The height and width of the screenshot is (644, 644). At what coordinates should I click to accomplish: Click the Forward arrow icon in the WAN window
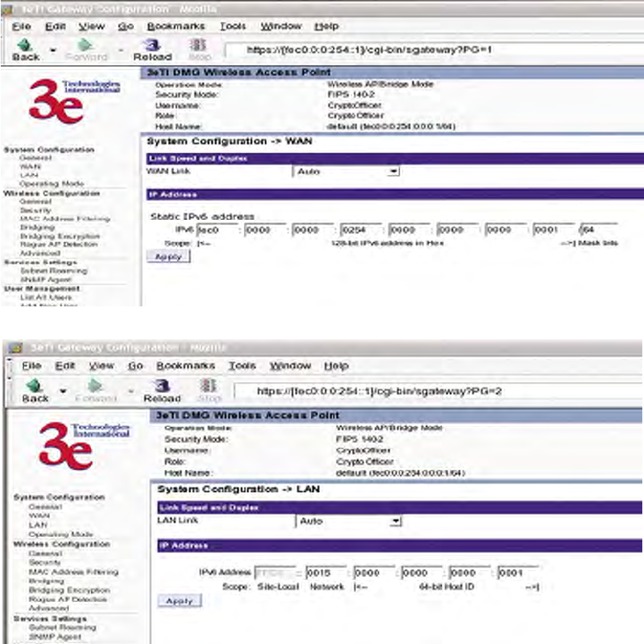click(86, 45)
